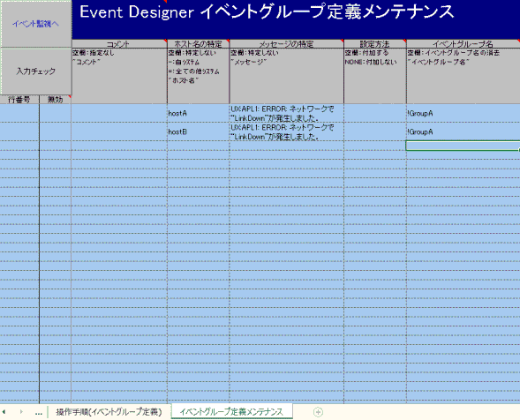Select the hostB cell
520x420 pixels.
click(x=198, y=132)
